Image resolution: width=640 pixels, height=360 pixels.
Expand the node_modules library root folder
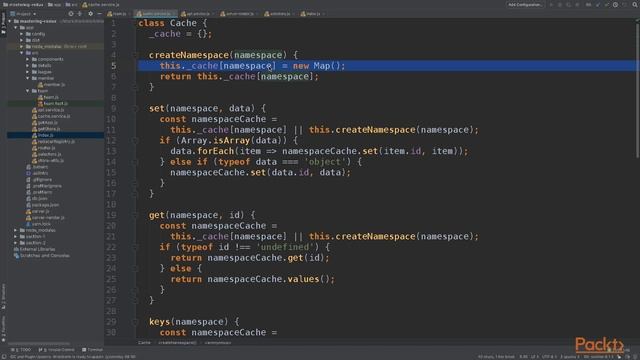tap(22, 47)
